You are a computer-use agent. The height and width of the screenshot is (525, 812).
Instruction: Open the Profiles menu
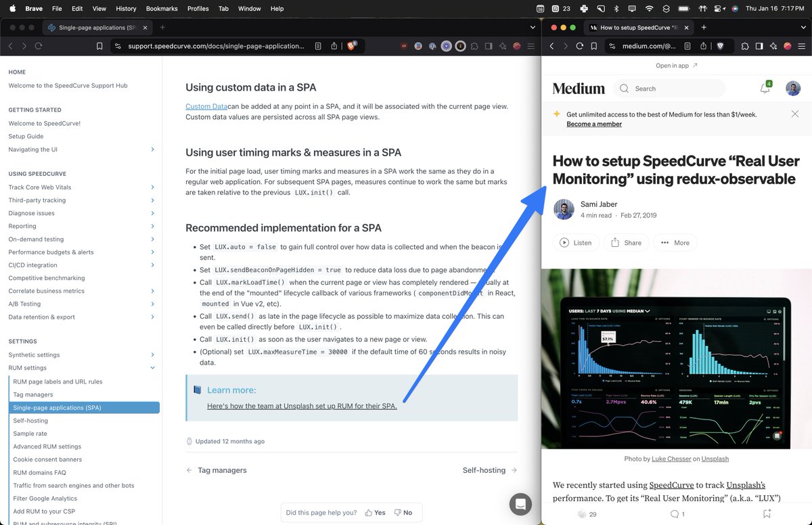click(198, 9)
